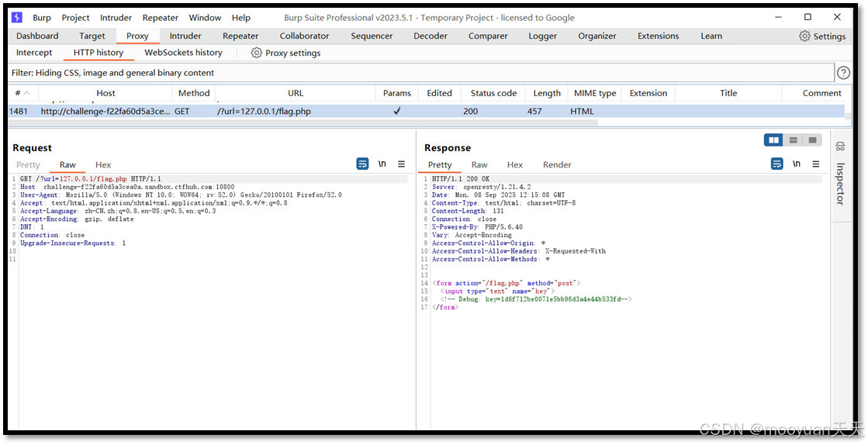Sort by the Length column header
Viewport: 868px width, 445px height.
pyautogui.click(x=547, y=93)
